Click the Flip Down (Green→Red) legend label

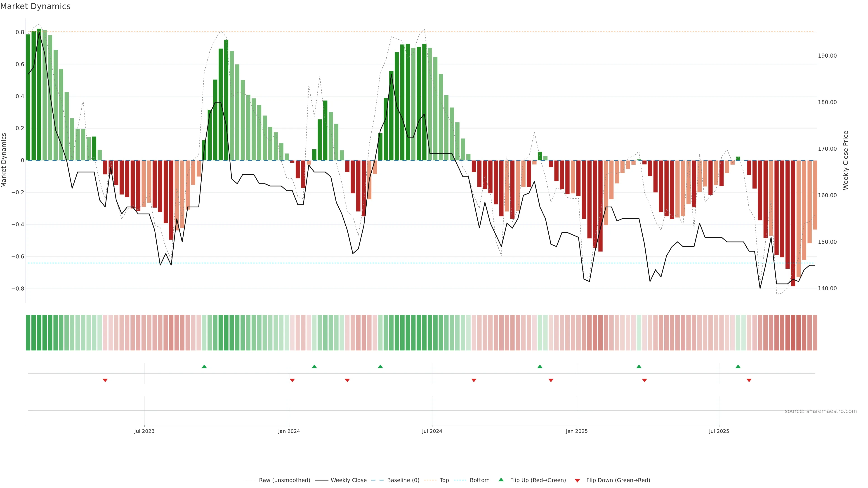[x=618, y=480]
